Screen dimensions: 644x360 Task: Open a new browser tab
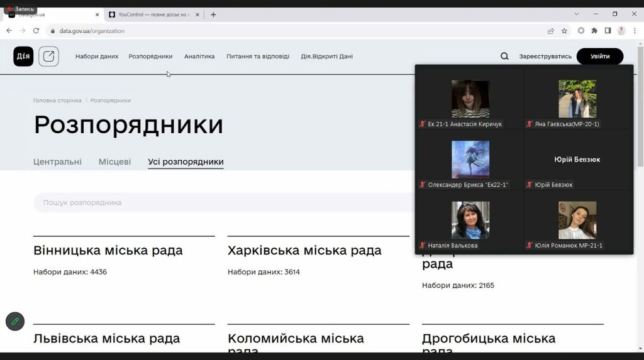point(213,14)
